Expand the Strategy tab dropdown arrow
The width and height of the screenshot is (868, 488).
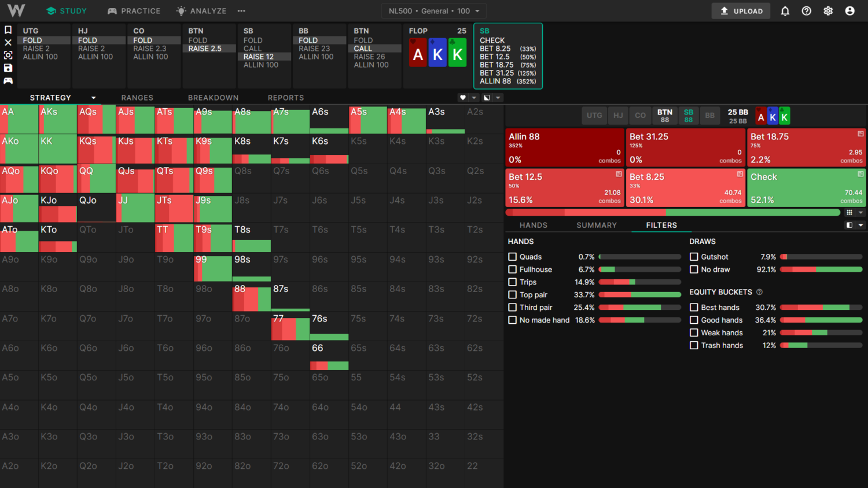click(93, 98)
